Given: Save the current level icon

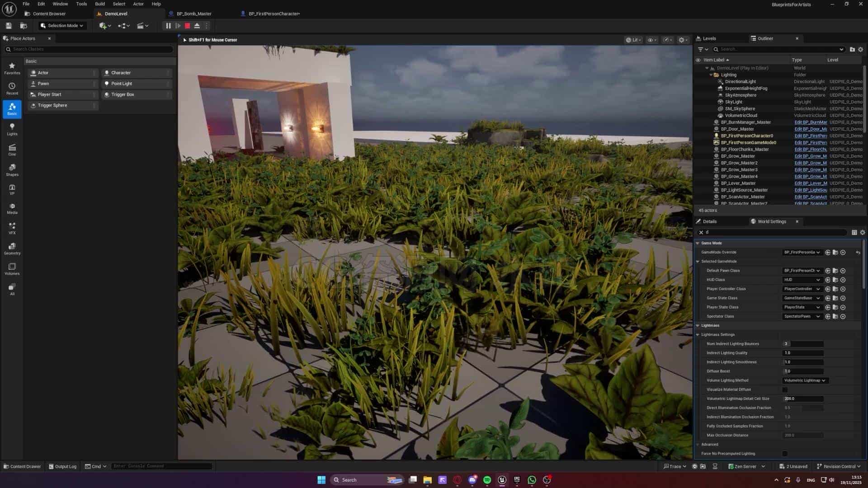Looking at the screenshot, I should pyautogui.click(x=9, y=26).
